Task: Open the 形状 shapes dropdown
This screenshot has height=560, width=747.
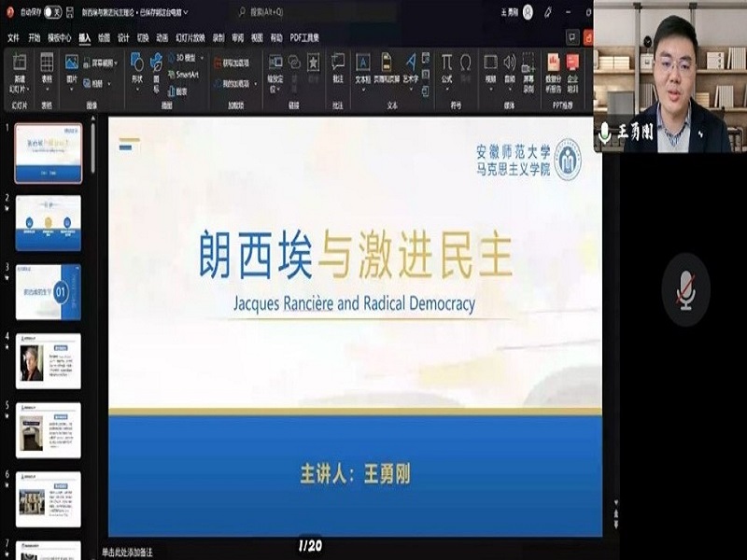Action: coord(137,80)
